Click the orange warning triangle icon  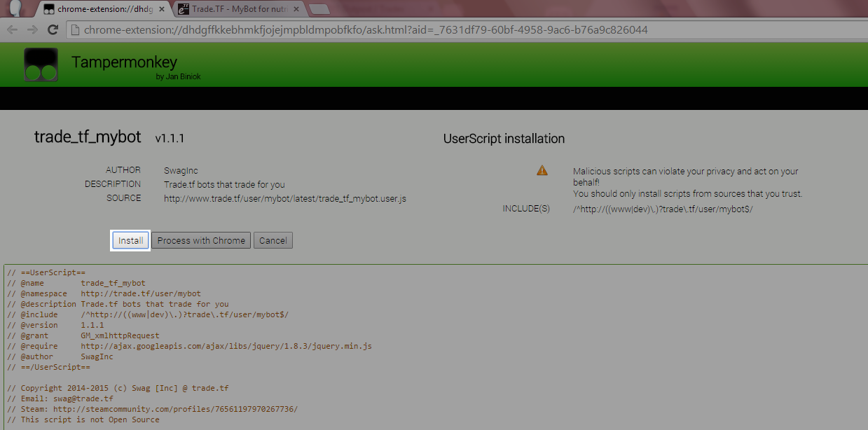pyautogui.click(x=542, y=170)
